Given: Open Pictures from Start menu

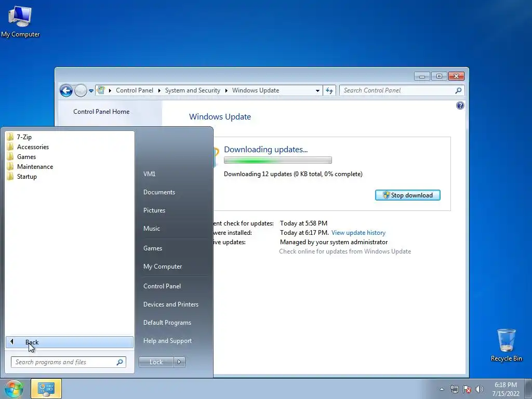Looking at the screenshot, I should point(154,210).
